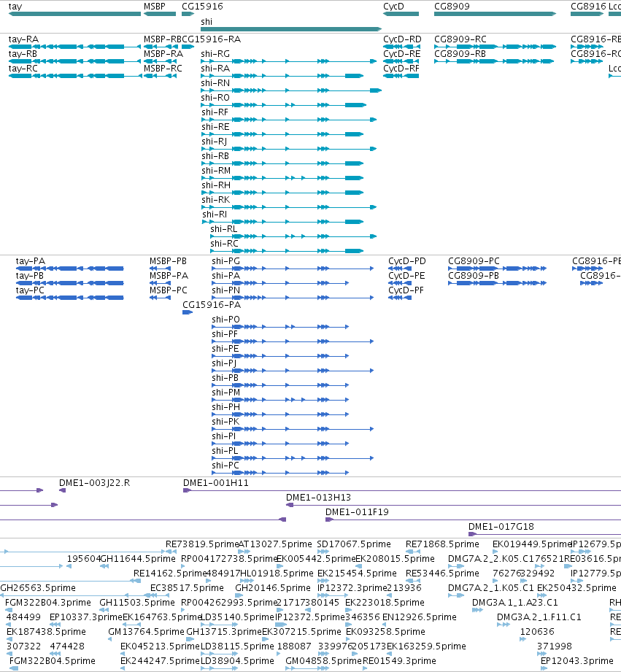621x672 pixels.
Task: Select the shi-RG transcript
Action: coord(215,54)
